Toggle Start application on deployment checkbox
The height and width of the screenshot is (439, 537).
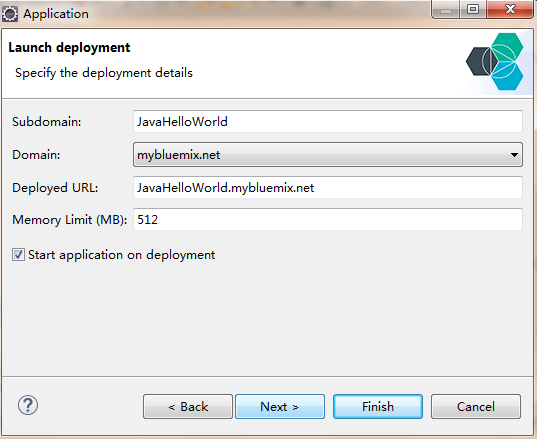tap(18, 255)
